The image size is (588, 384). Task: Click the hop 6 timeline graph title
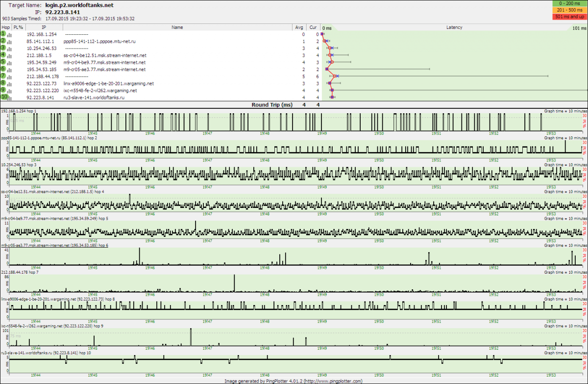[x=55, y=245]
